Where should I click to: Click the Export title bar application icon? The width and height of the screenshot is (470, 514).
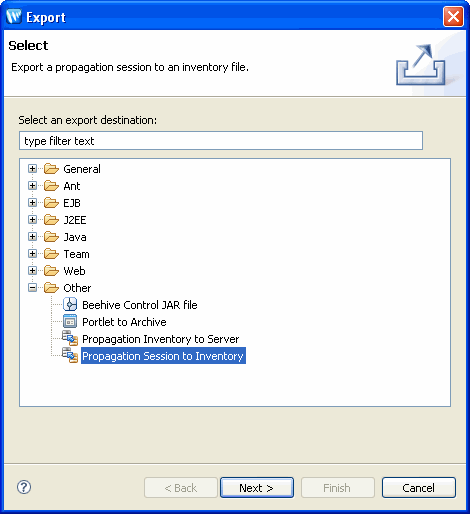(x=14, y=17)
